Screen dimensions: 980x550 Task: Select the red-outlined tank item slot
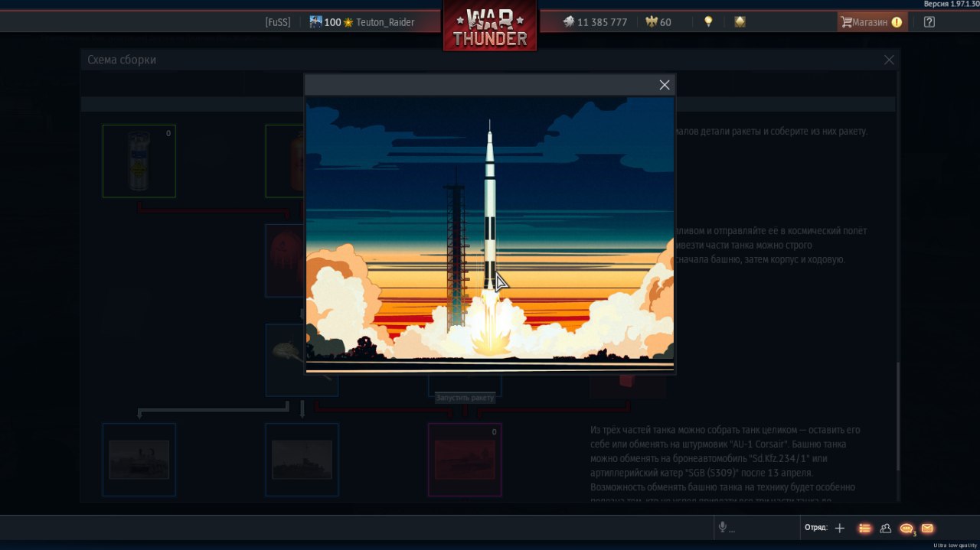[465, 460]
